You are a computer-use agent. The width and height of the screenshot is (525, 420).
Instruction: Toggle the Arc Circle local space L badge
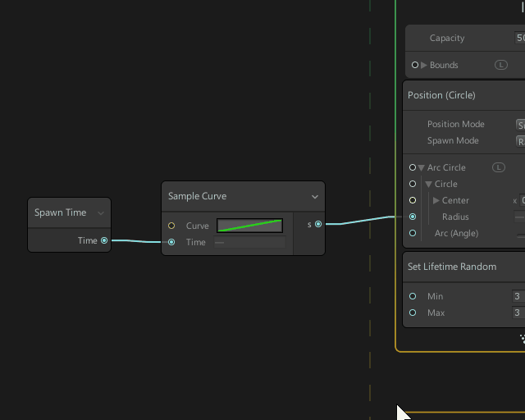point(499,167)
